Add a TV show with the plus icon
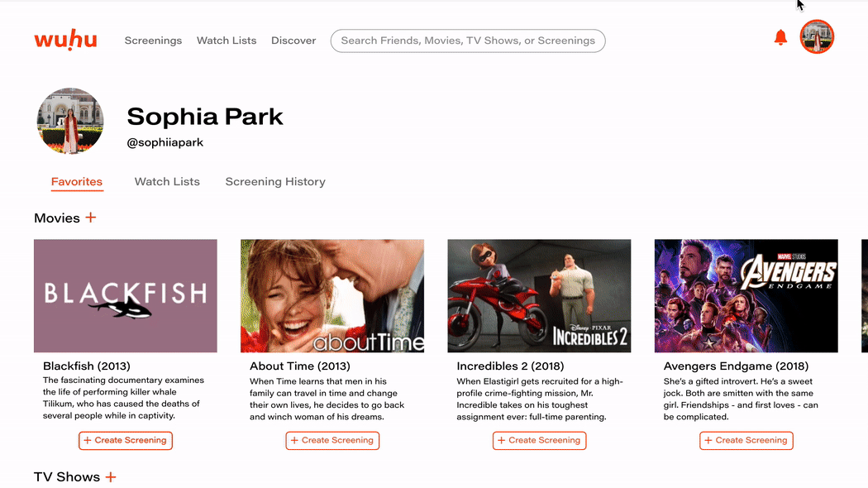The width and height of the screenshot is (868, 488). (x=111, y=477)
